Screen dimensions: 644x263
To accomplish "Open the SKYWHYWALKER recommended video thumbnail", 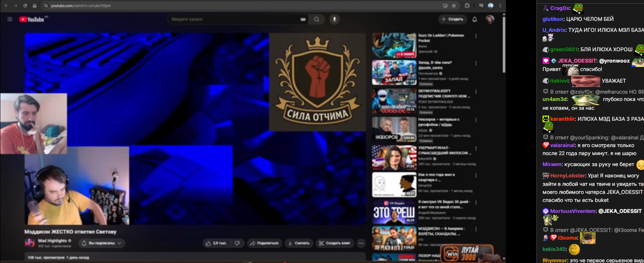I will pos(394,101).
